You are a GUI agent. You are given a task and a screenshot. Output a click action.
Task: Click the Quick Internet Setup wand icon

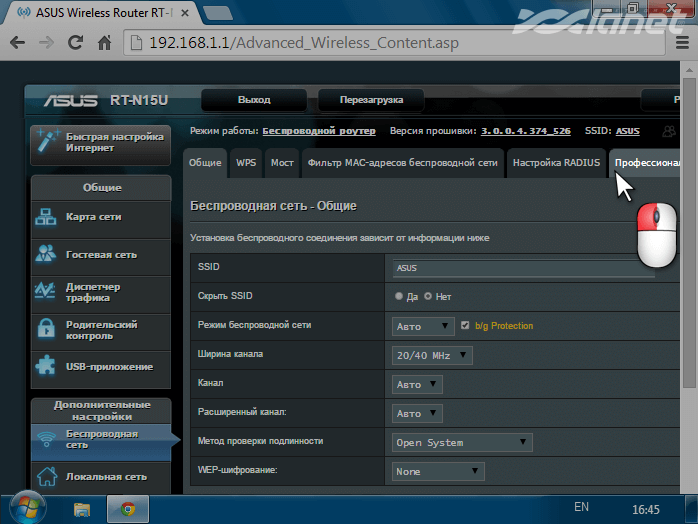(x=46, y=141)
